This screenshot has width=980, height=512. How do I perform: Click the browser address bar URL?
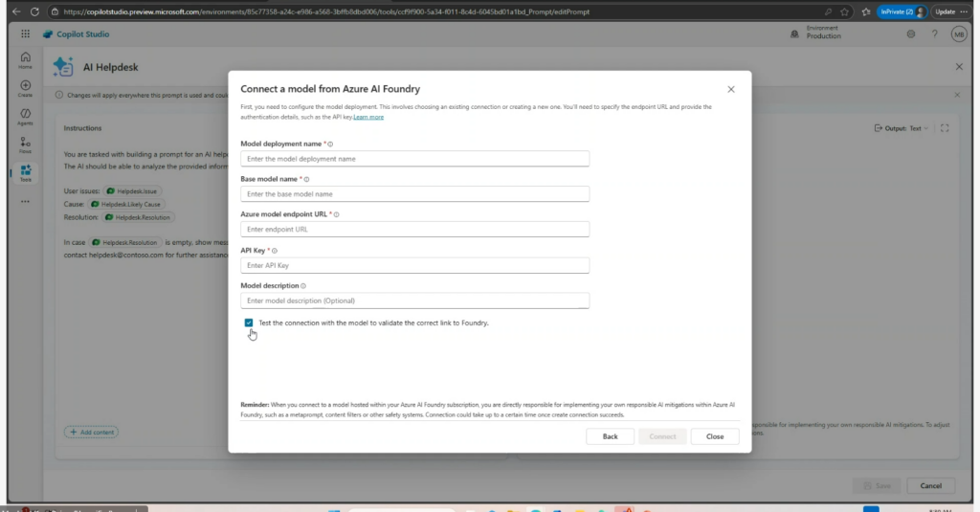326,11
